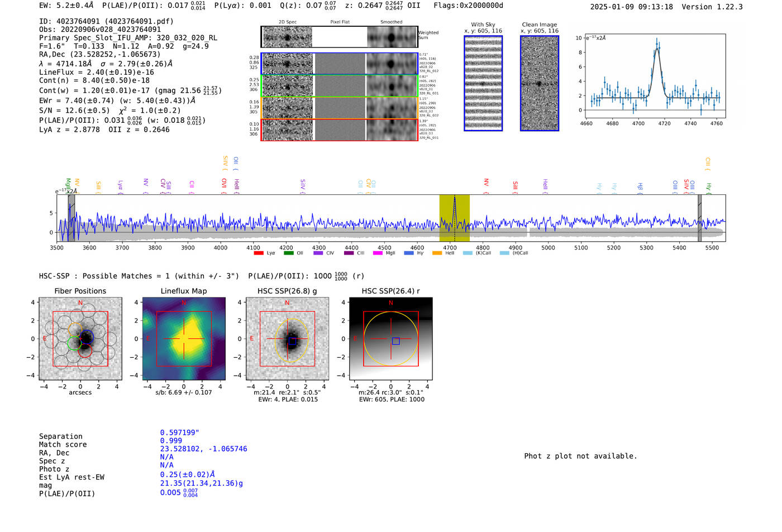The height and width of the screenshot is (532, 782).
Task: Open the With Sky cutout image
Action: click(483, 83)
